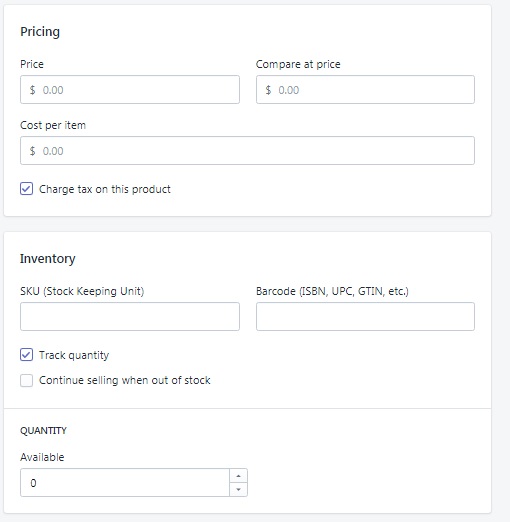Click the Available label above quantity box
This screenshot has width=510, height=522.
[42, 457]
